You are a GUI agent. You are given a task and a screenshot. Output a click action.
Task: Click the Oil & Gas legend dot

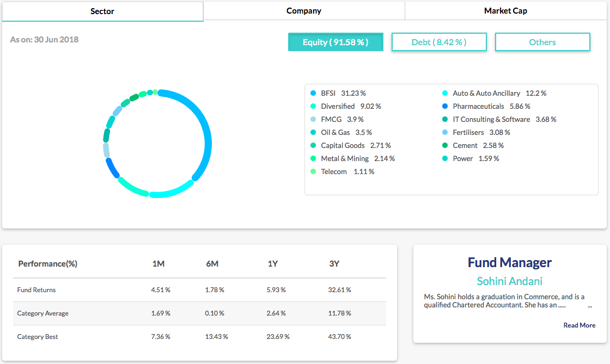coord(313,132)
